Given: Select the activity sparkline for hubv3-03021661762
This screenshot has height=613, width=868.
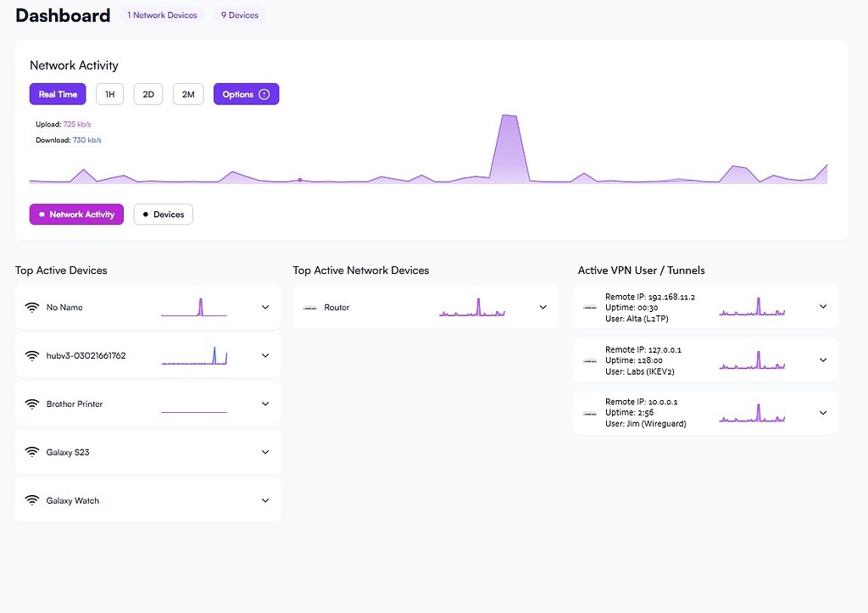Looking at the screenshot, I should coord(195,355).
